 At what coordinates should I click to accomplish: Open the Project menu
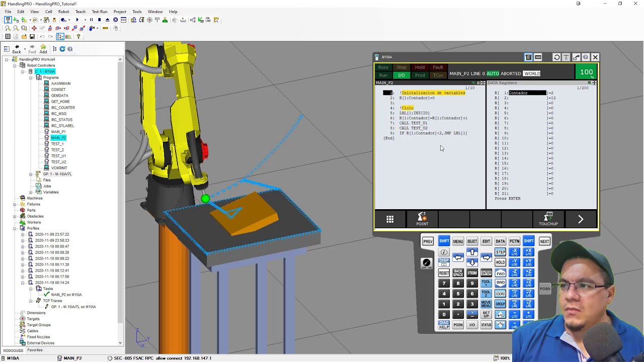point(120,12)
